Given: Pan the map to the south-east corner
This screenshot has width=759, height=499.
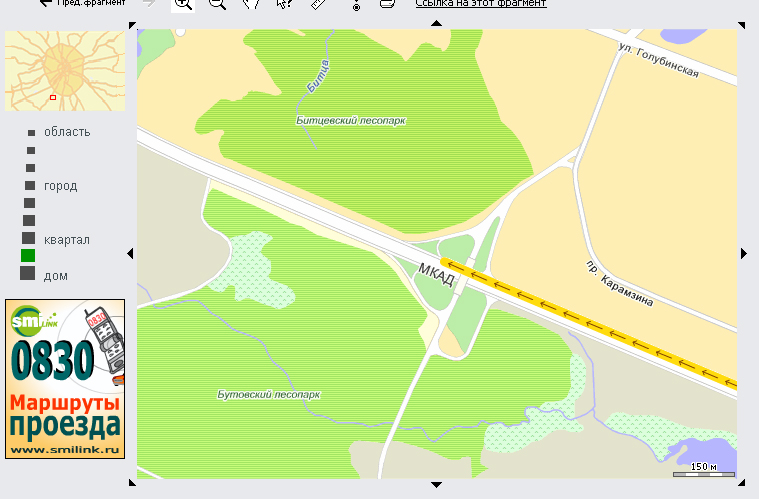Looking at the screenshot, I should [741, 482].
